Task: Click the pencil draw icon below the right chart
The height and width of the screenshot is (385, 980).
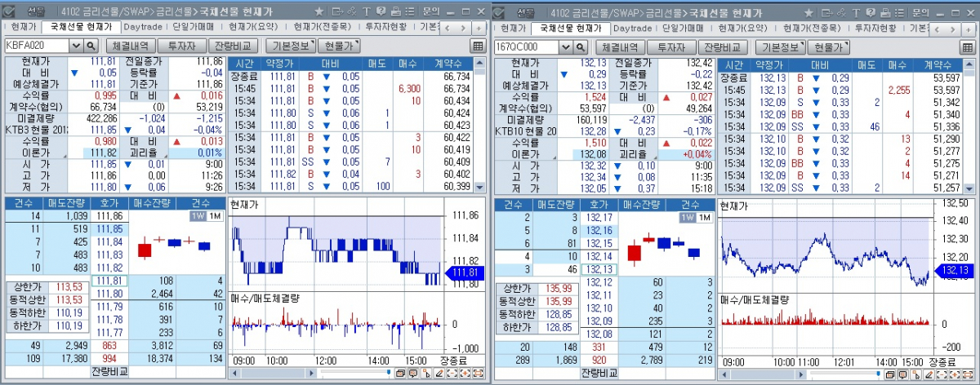Action: 929,373
